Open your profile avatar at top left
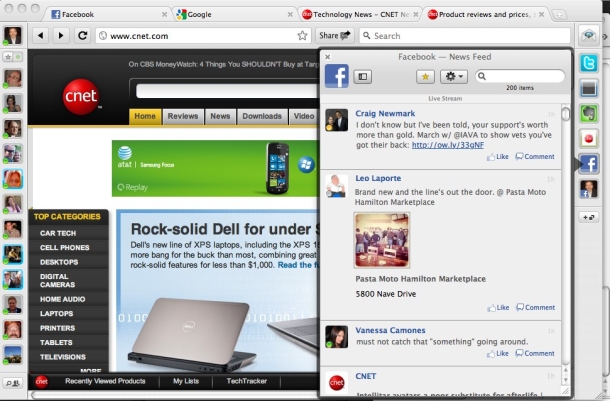The height and width of the screenshot is (401, 610). pos(12,35)
